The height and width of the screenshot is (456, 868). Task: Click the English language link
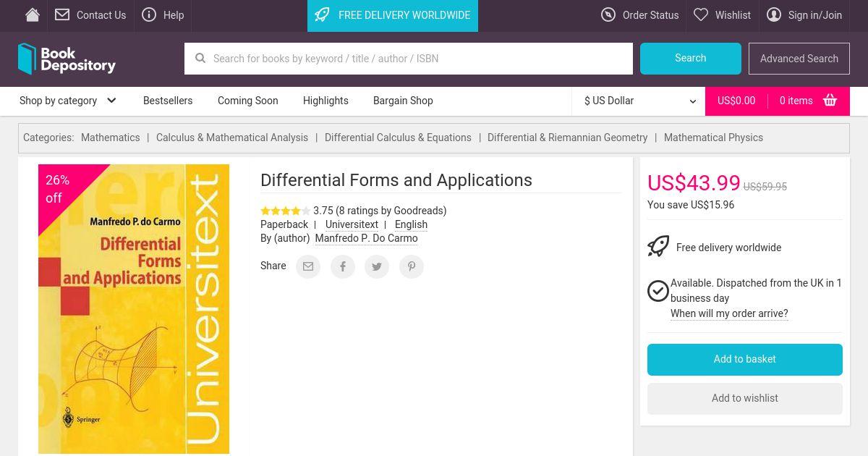coord(411,224)
